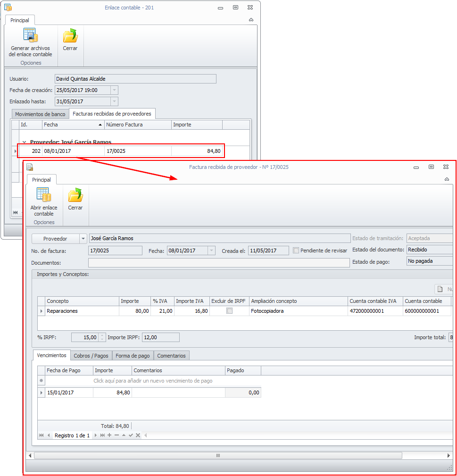Click the Concepto column header
The width and height of the screenshot is (457, 476).
82,301
